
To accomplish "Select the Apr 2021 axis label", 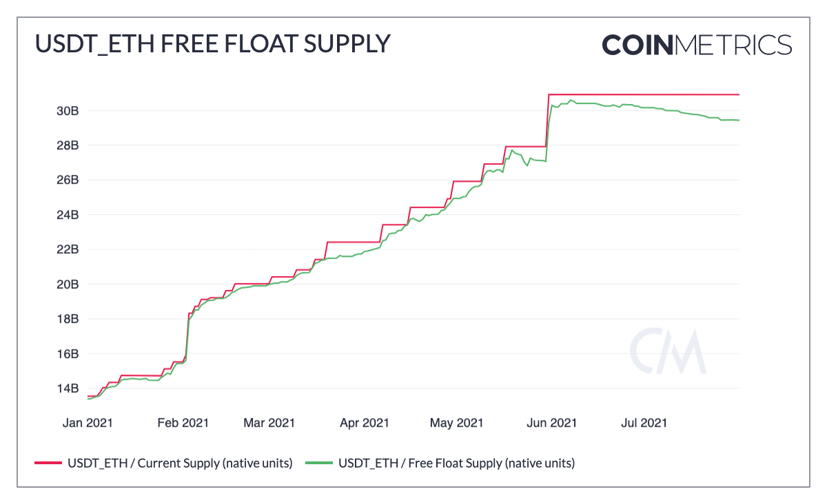I will click(364, 422).
